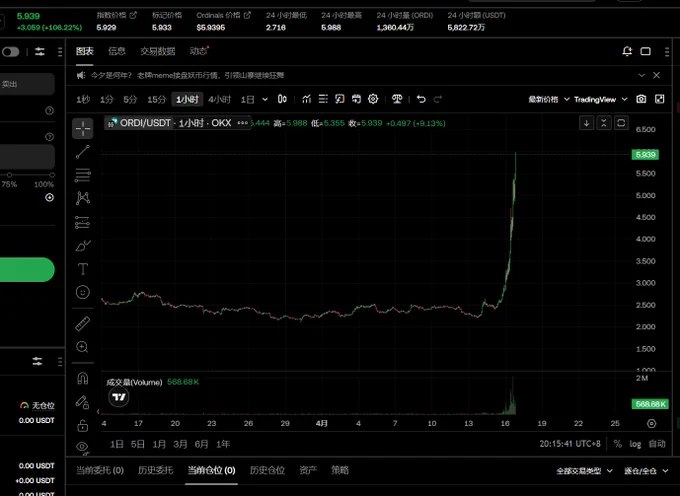Pick the brush drawing tool

coord(82,246)
